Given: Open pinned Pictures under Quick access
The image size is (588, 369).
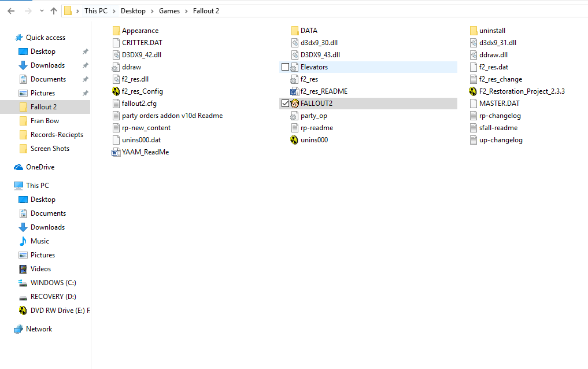Looking at the screenshot, I should (x=43, y=93).
